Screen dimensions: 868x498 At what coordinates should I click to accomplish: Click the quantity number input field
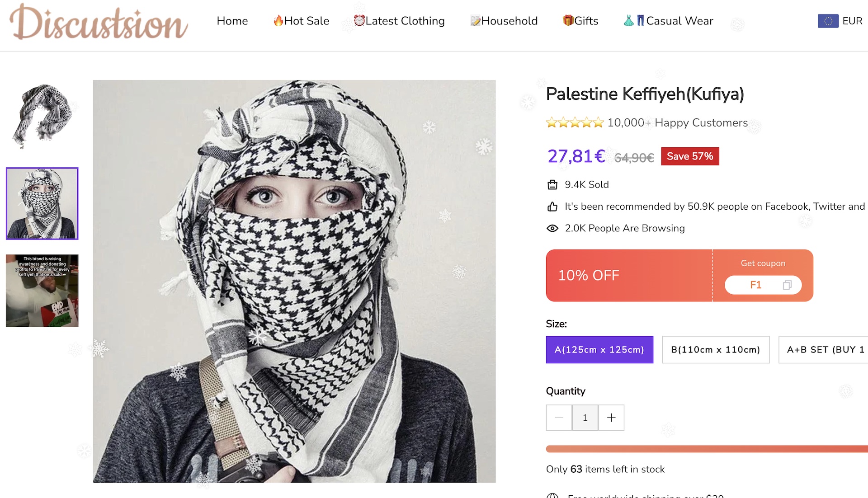coord(585,418)
